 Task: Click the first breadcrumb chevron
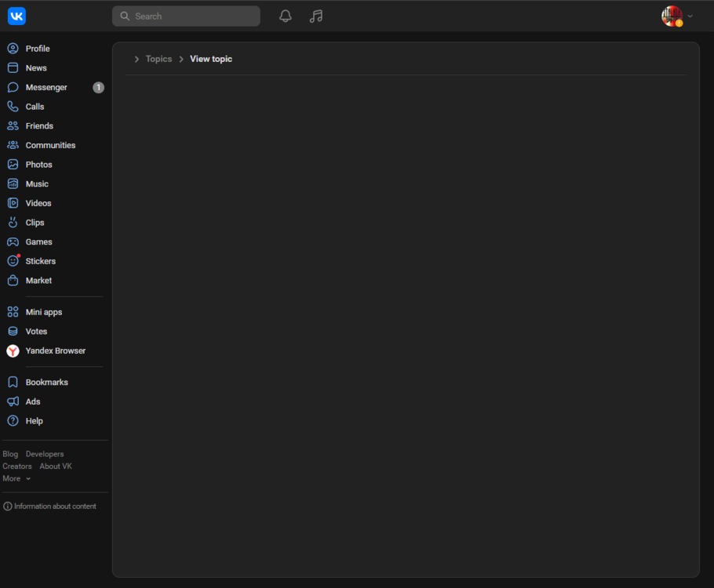pos(137,59)
